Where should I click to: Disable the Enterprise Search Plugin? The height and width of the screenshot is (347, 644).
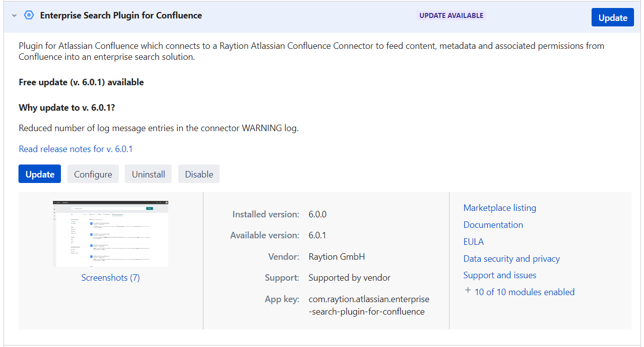pos(198,173)
